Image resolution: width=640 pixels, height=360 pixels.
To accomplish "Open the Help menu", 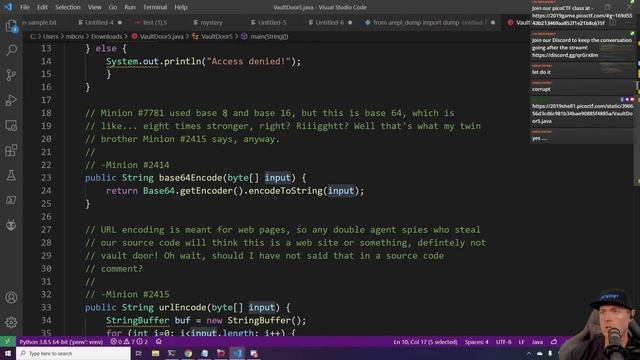I will click(x=181, y=7).
